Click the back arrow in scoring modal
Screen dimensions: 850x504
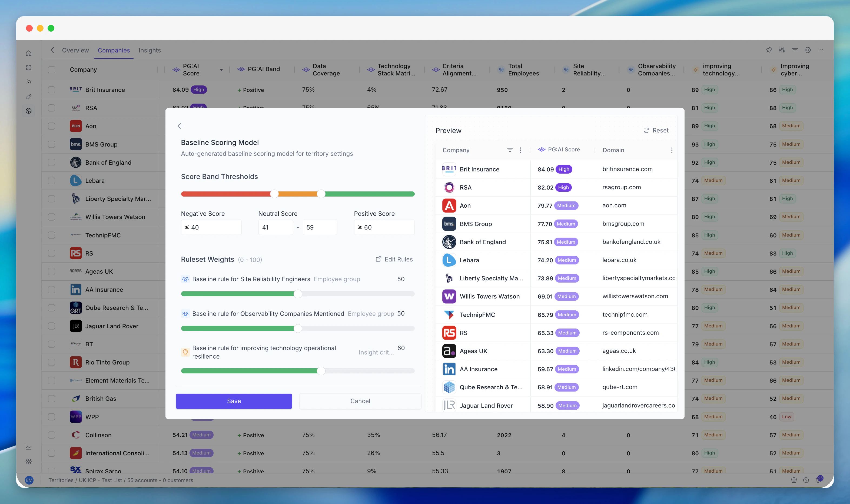coord(181,126)
